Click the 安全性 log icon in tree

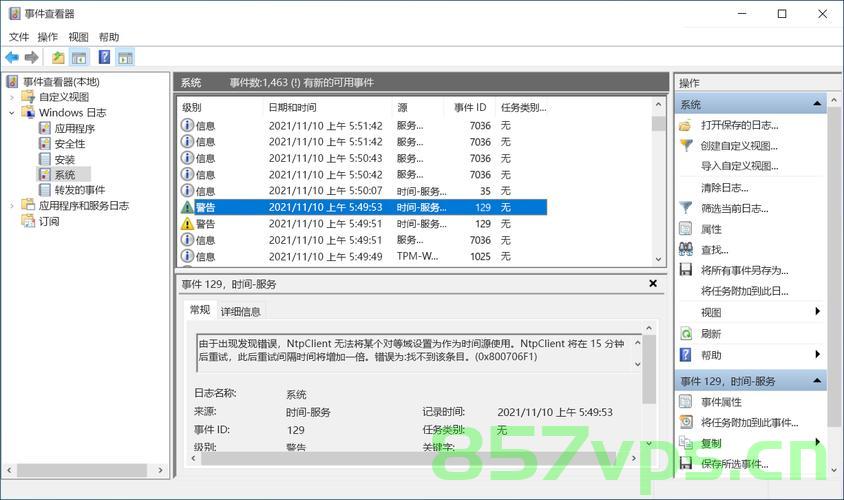click(45, 144)
